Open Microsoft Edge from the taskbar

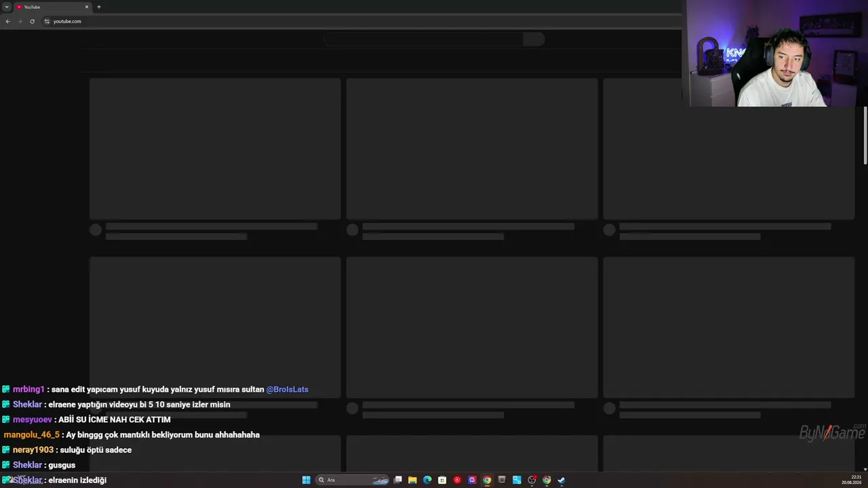[427, 480]
